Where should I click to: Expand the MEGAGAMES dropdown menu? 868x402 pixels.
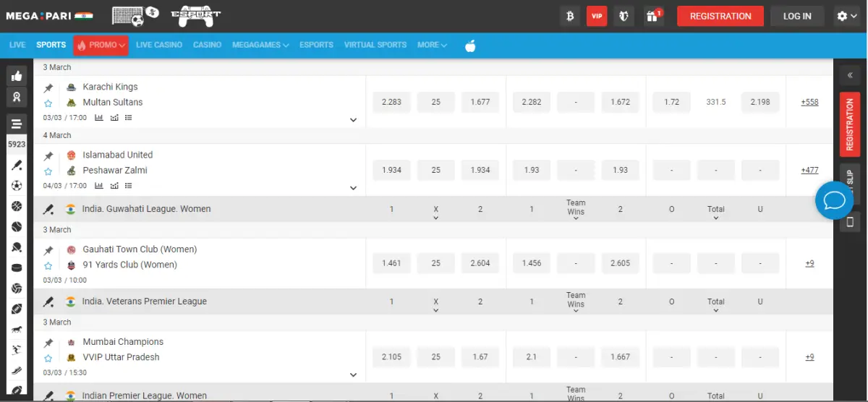coord(260,45)
